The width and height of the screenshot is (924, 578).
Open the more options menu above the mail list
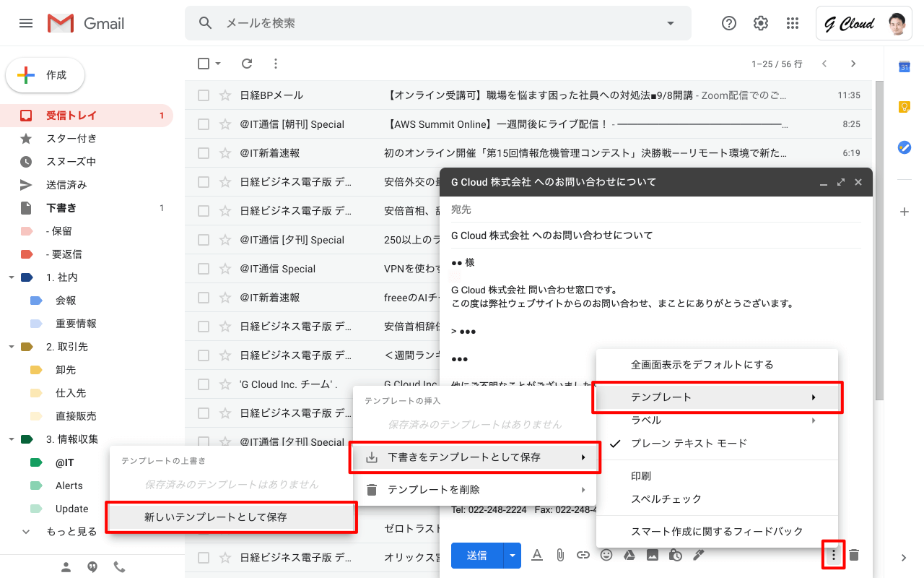click(x=275, y=64)
